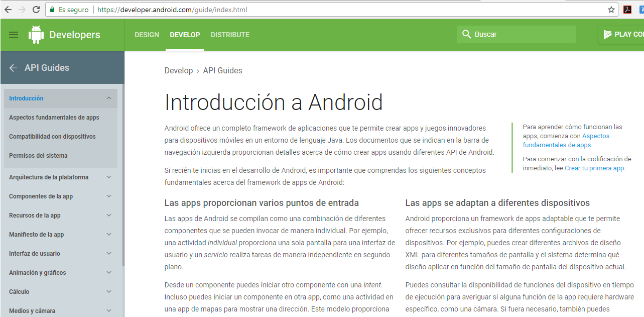This screenshot has width=644, height=317.
Task: Click the Play Console icon
Action: [607, 34]
